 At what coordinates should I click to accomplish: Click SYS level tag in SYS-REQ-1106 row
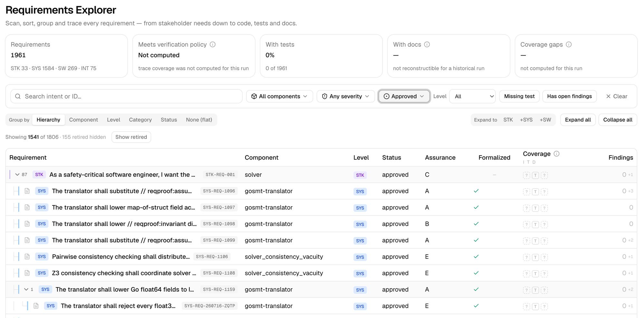tap(360, 257)
